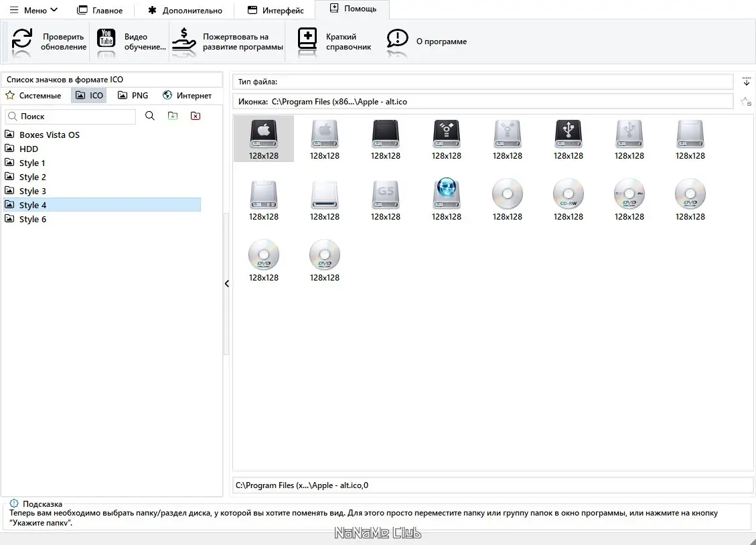Click the add folder green icon
The width and height of the screenshot is (756, 545).
pos(173,116)
